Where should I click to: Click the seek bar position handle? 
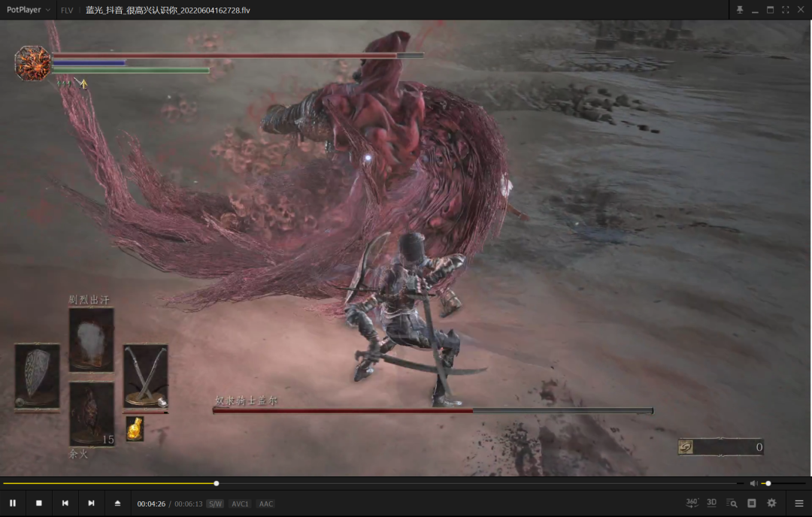click(x=217, y=483)
